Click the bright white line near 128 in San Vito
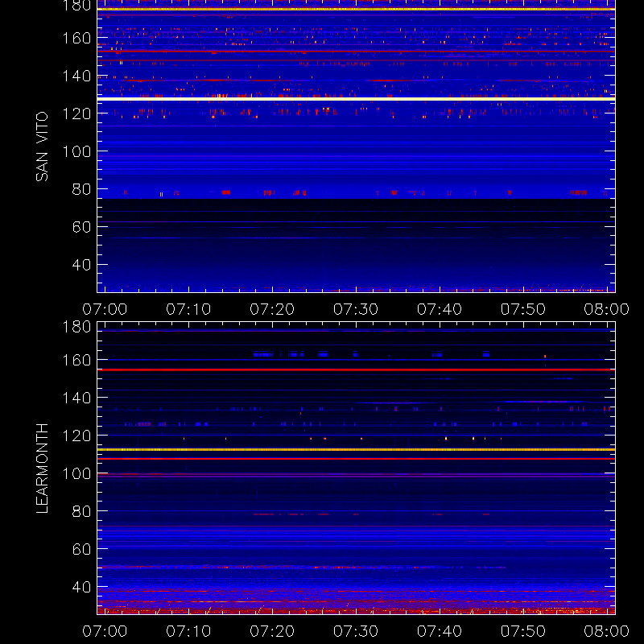Viewport: 644px width, 644px height. 356,99
